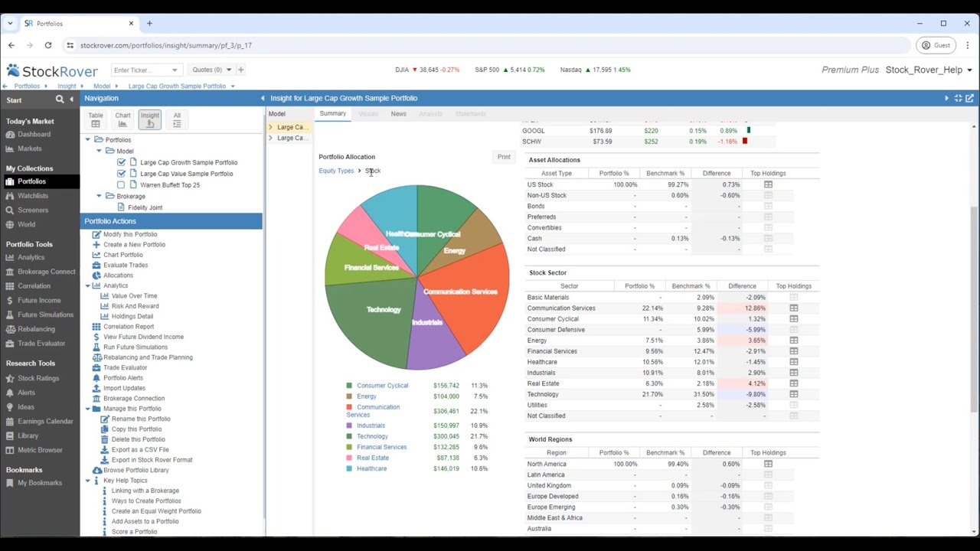
Task: Click the shrink panel icon in Insight header
Action: point(958,98)
